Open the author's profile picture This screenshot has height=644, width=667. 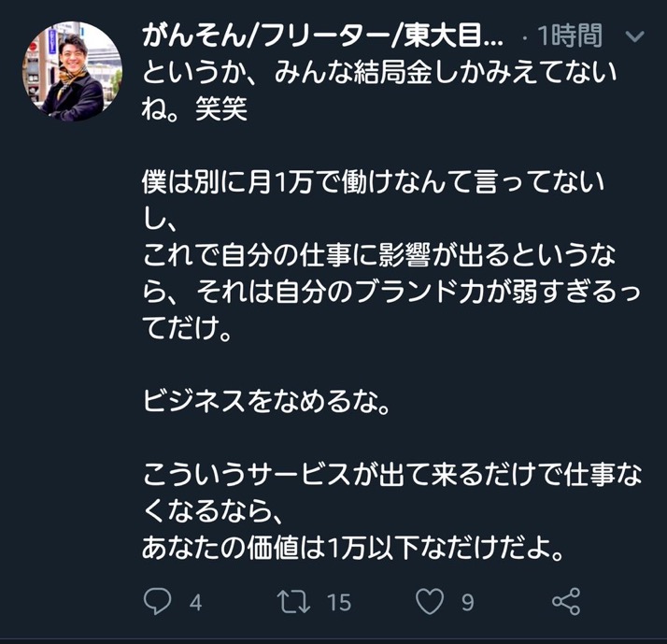[71, 72]
